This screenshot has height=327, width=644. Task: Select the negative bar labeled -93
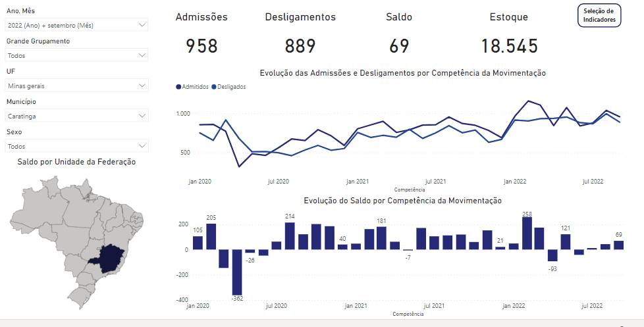tap(552, 255)
